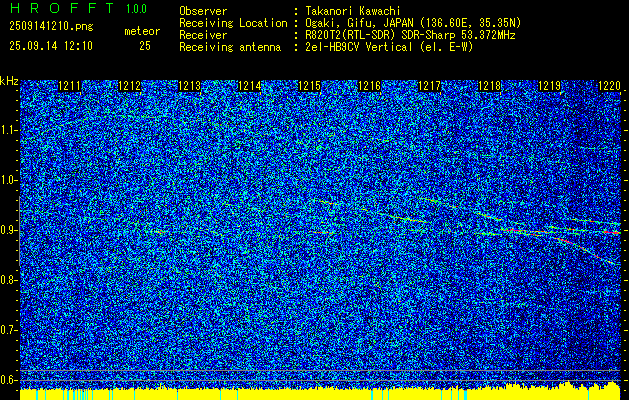Click antenna text 2el-HB9CV Vertical
This screenshot has width=629, height=400.
[x=359, y=47]
